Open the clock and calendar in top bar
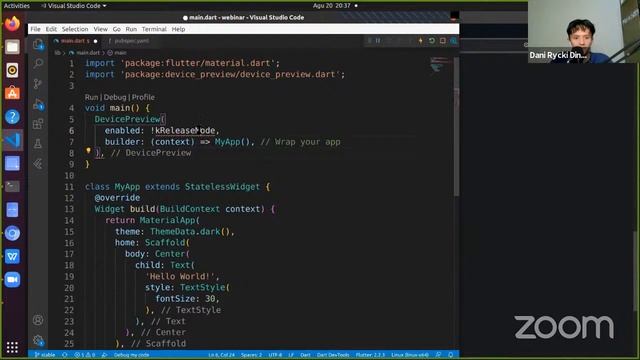The image size is (640, 360). pyautogui.click(x=332, y=6)
